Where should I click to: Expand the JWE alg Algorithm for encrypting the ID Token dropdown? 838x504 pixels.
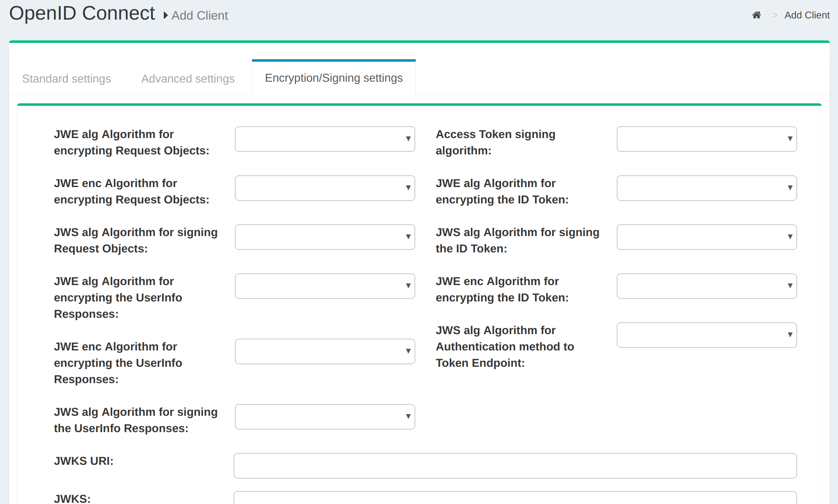(706, 188)
